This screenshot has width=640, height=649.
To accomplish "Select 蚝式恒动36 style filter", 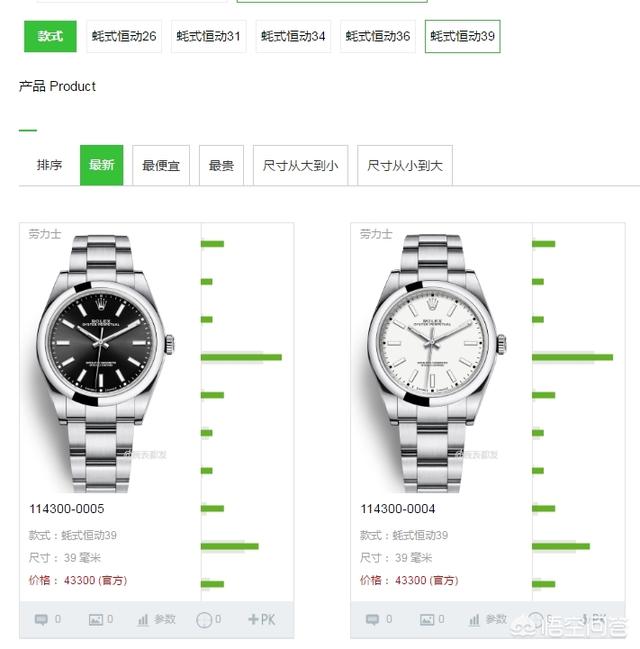I will click(378, 36).
